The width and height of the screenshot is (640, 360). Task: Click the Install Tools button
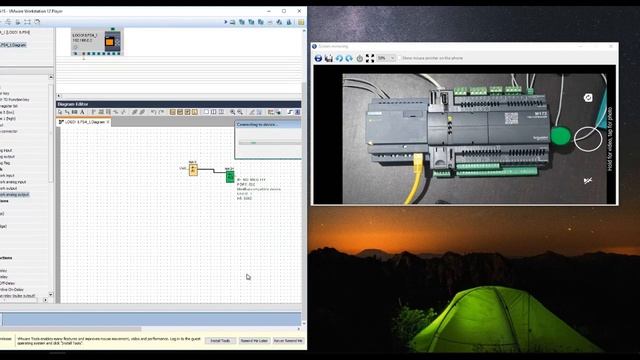220,340
